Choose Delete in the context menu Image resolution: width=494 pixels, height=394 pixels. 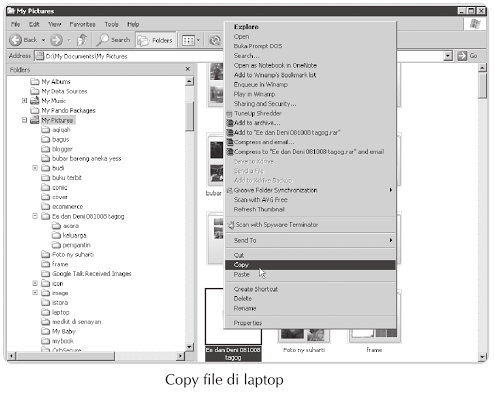point(310,299)
